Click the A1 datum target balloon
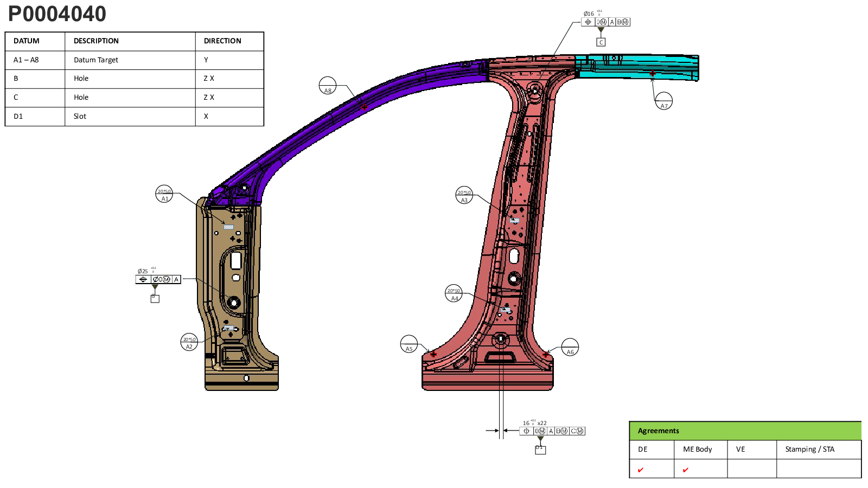 tap(164, 194)
